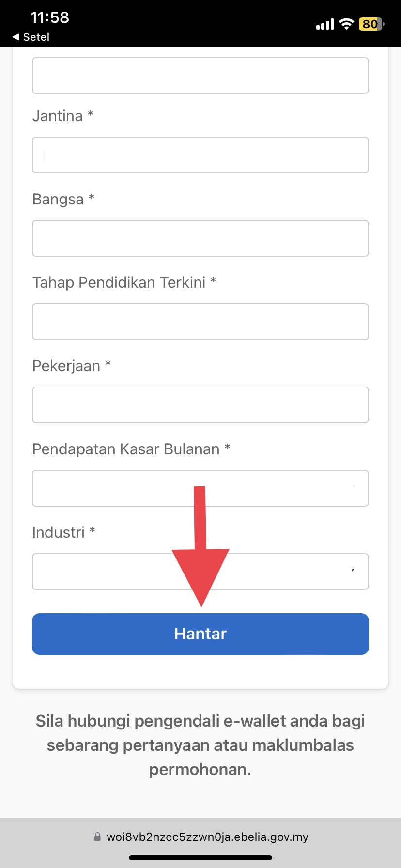Click the Industri field label
The height and width of the screenshot is (868, 401).
point(59,532)
